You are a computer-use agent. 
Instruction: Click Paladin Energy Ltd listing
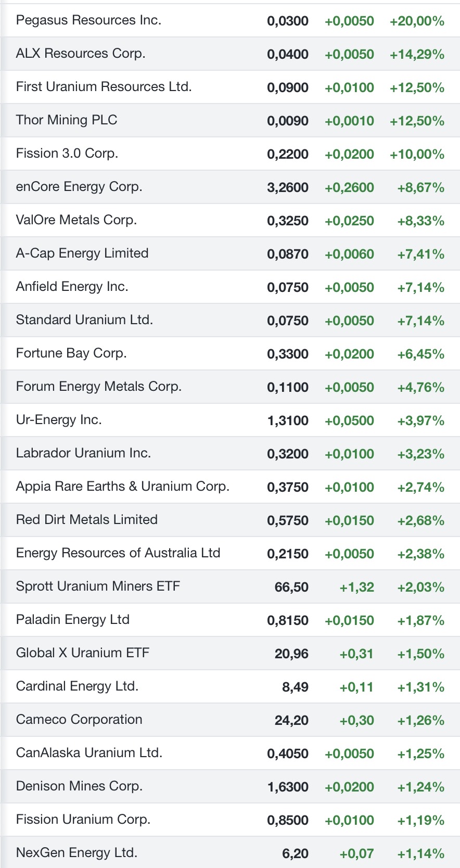coord(73,620)
